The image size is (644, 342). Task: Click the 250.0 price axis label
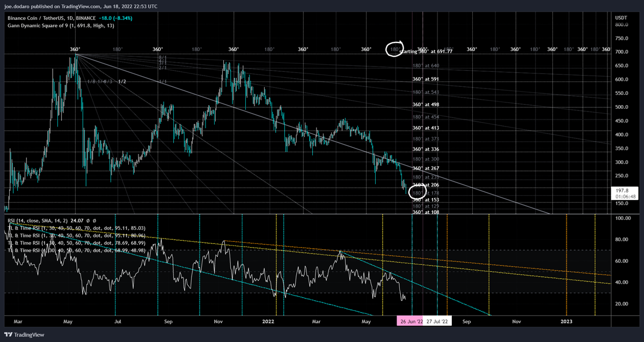(x=621, y=176)
